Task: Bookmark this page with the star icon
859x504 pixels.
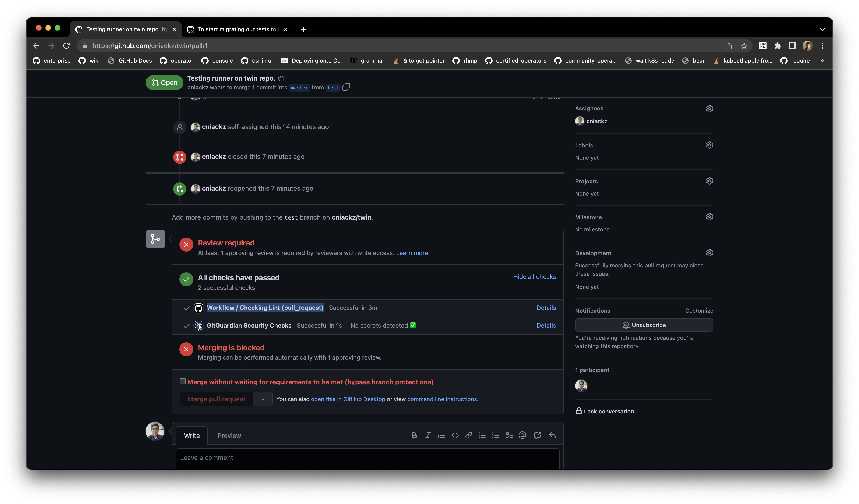Action: pos(744,46)
